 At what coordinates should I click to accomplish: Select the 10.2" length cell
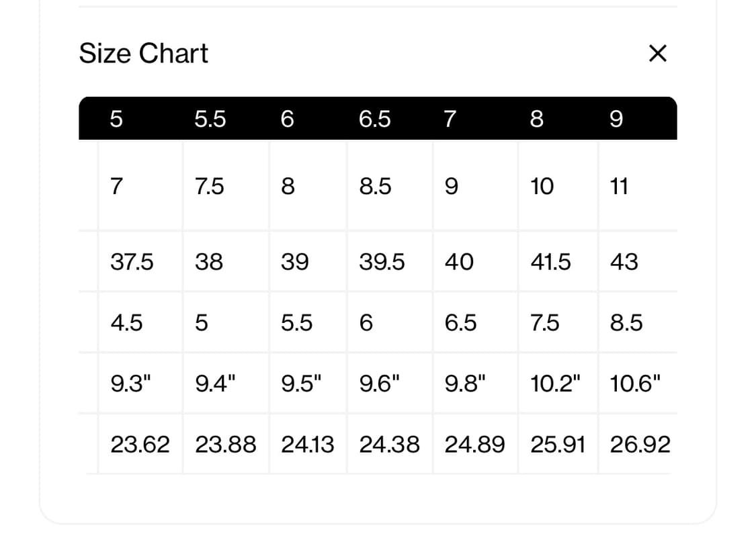coord(555,383)
